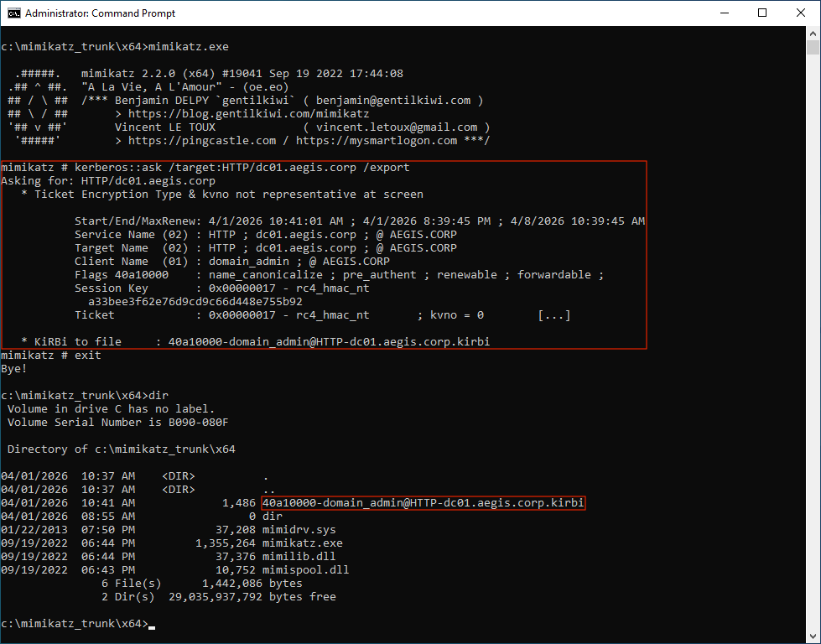821x644 pixels.
Task: Click the 'Flags 40a10000' label
Action: (x=122, y=275)
